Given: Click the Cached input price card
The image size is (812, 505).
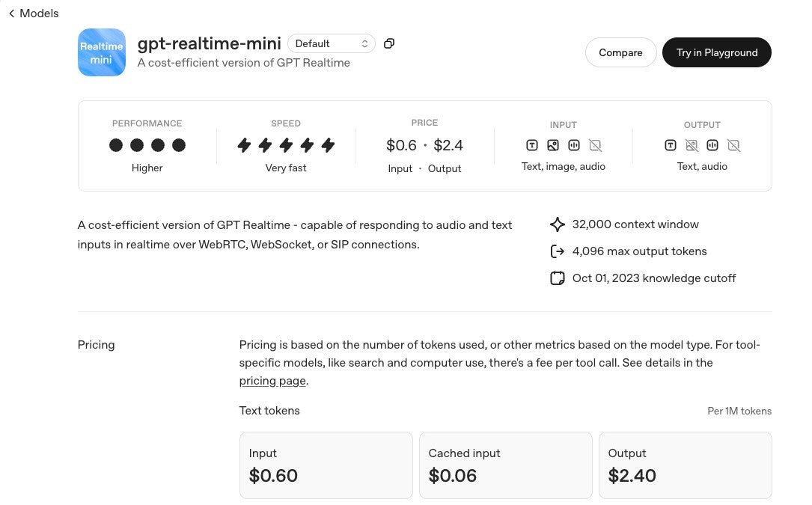Looking at the screenshot, I should tap(505, 465).
